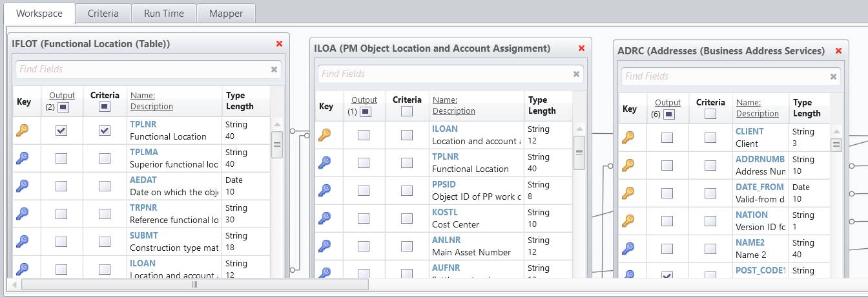Click the blue key icon for NAME2
Image resolution: width=868 pixels, height=298 pixels.
click(627, 248)
